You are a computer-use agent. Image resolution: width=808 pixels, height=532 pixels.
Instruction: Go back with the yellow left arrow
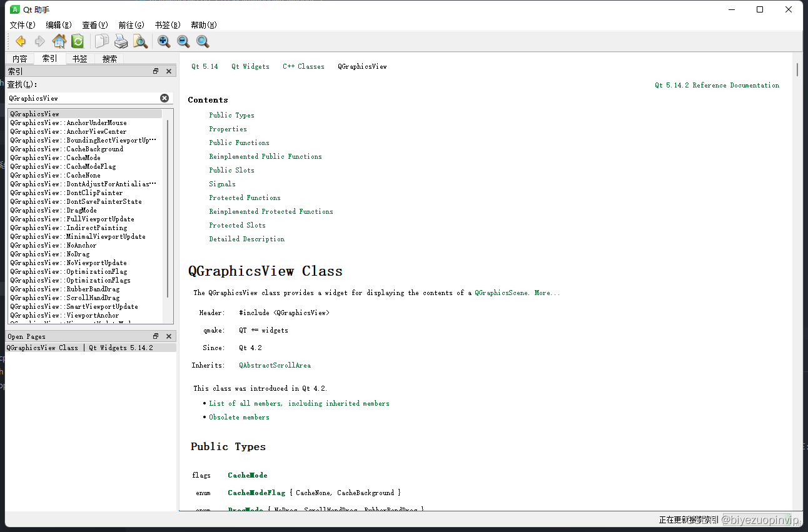[x=21, y=41]
